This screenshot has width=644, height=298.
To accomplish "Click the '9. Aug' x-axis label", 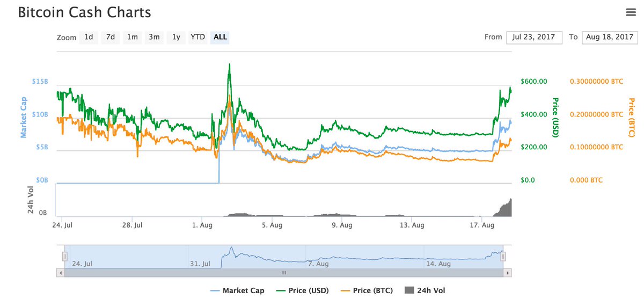I will coord(342,224).
